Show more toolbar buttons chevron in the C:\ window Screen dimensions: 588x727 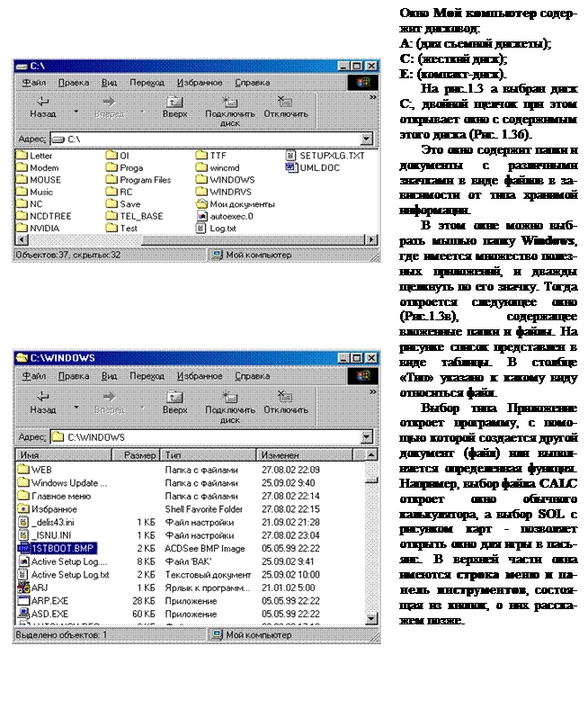372,97
